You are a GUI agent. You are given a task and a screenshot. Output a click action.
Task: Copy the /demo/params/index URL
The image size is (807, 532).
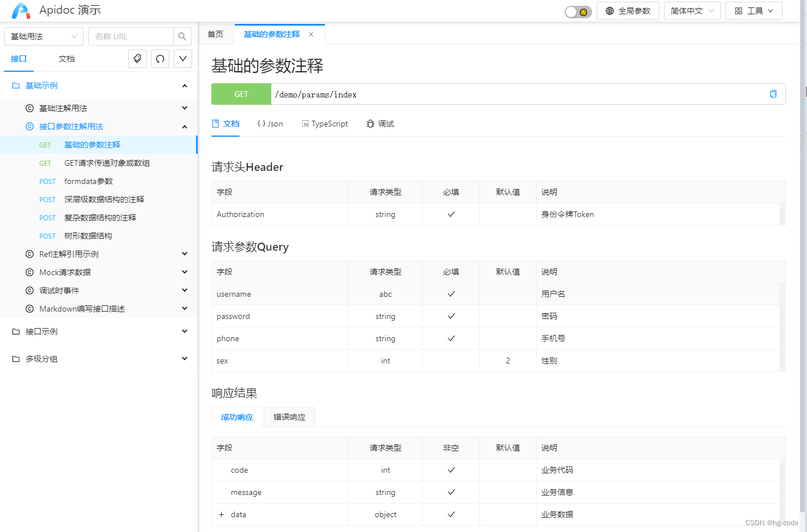tap(773, 94)
